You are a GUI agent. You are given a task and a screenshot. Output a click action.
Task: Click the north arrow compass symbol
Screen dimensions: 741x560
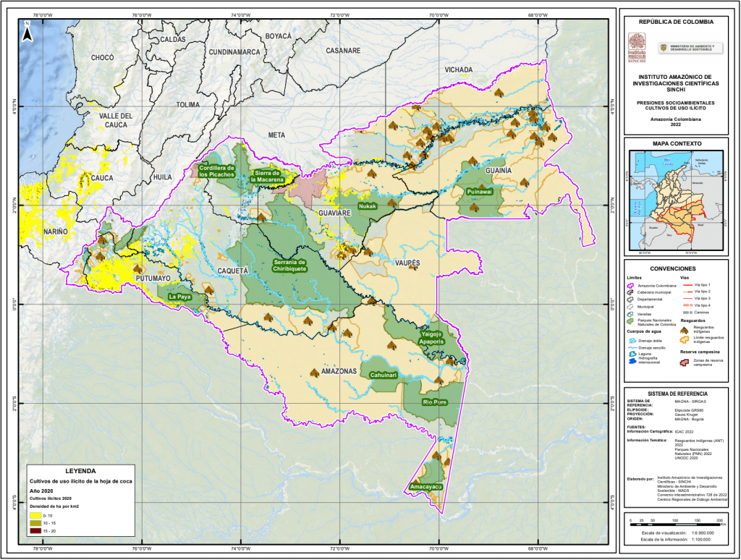tap(27, 32)
